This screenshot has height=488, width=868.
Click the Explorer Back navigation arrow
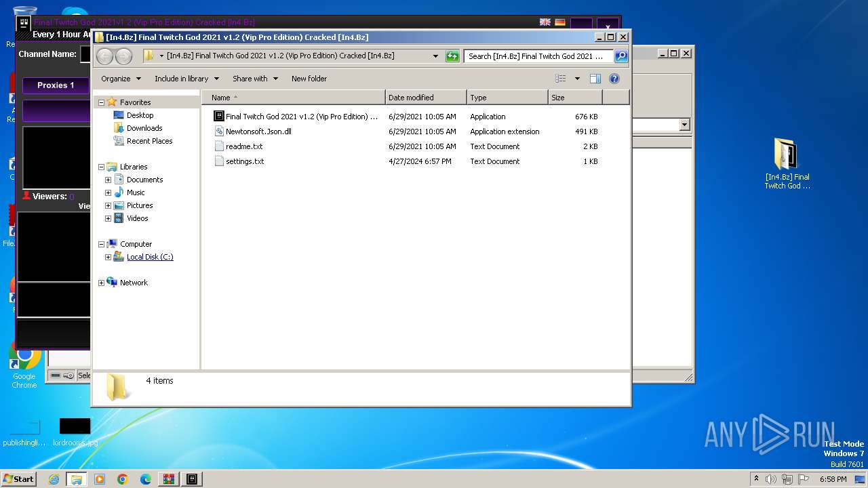105,56
